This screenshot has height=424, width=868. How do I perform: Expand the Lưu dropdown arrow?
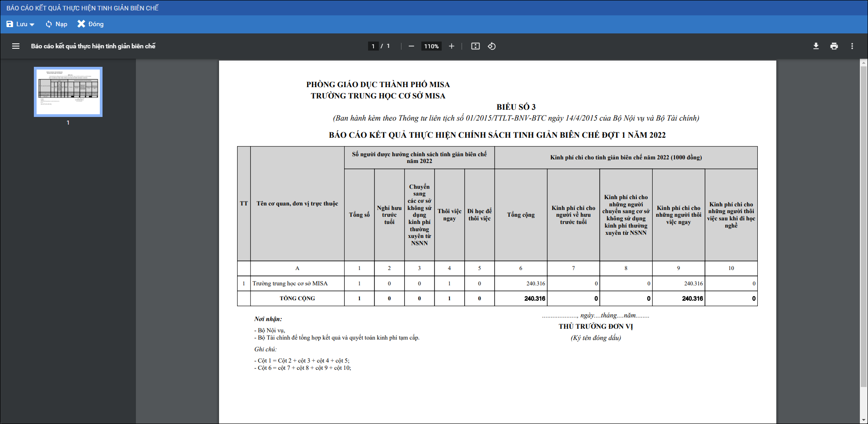point(32,25)
